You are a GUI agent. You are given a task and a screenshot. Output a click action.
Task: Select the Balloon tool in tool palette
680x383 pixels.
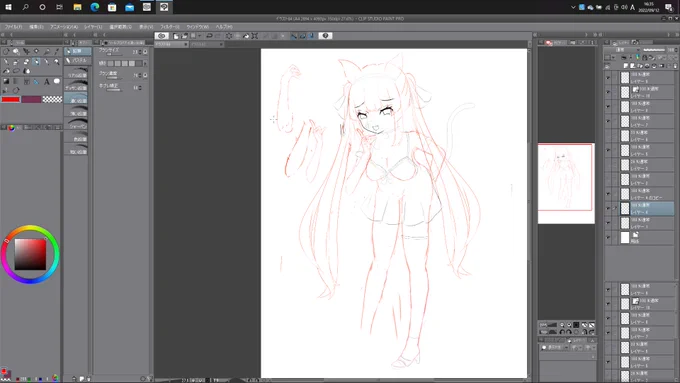coord(57,81)
